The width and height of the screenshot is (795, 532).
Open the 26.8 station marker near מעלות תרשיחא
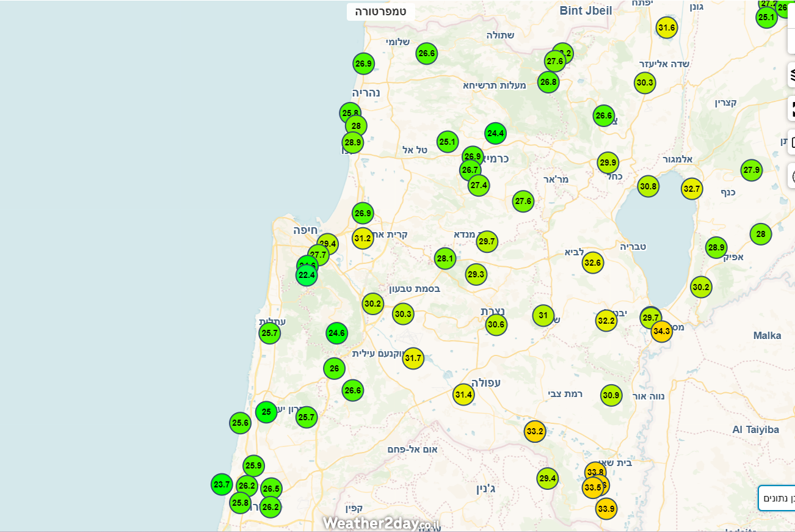(548, 82)
